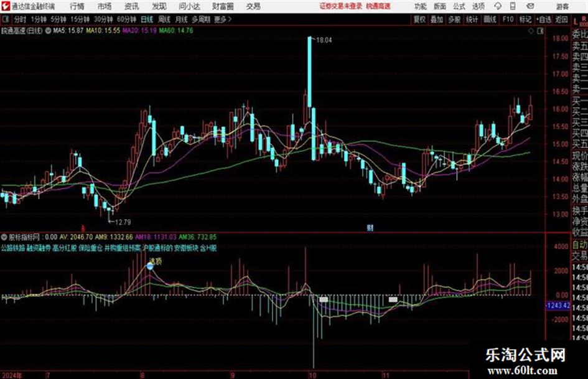This screenshot has height=379, width=588.
Task: Click the 安徽板块 sector tag
Action: (187, 248)
